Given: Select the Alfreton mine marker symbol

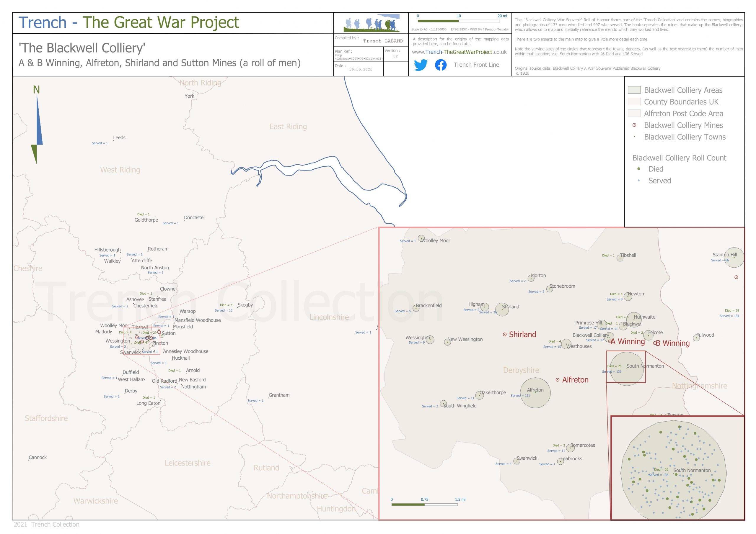Looking at the screenshot, I should 558,380.
